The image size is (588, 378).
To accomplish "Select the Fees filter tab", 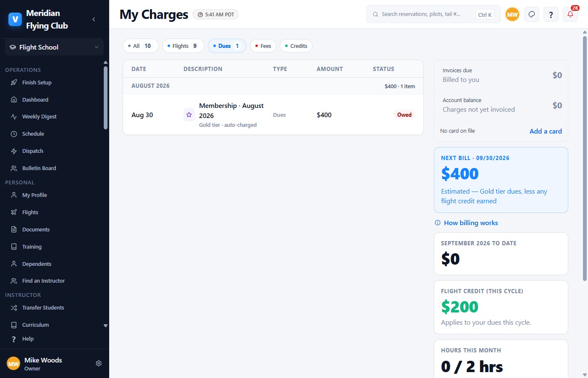I will tap(263, 46).
